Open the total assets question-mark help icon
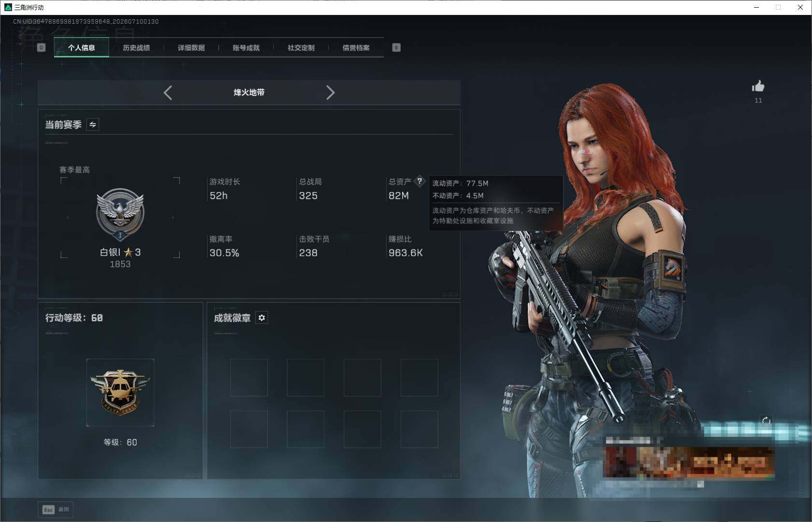The width and height of the screenshot is (812, 522). pos(420,181)
